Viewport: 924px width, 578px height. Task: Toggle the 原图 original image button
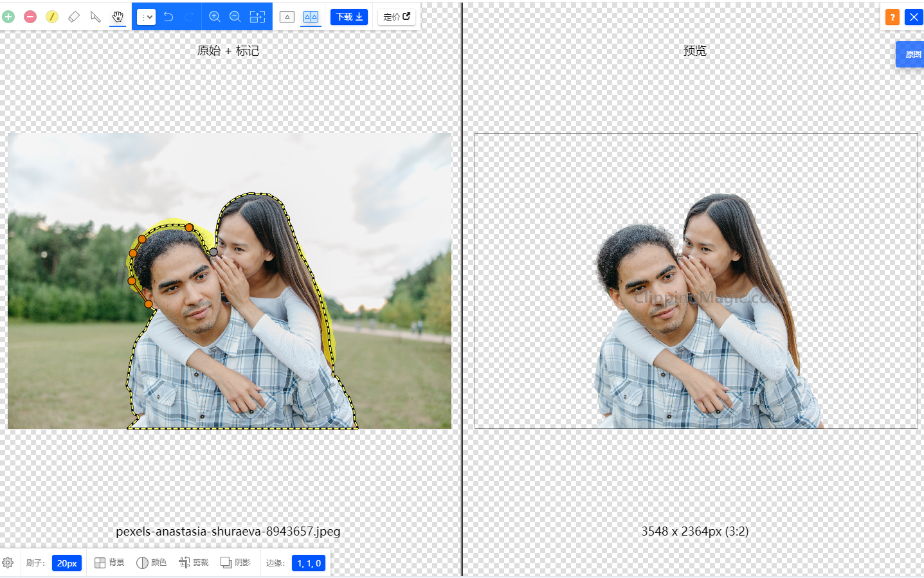click(x=910, y=55)
